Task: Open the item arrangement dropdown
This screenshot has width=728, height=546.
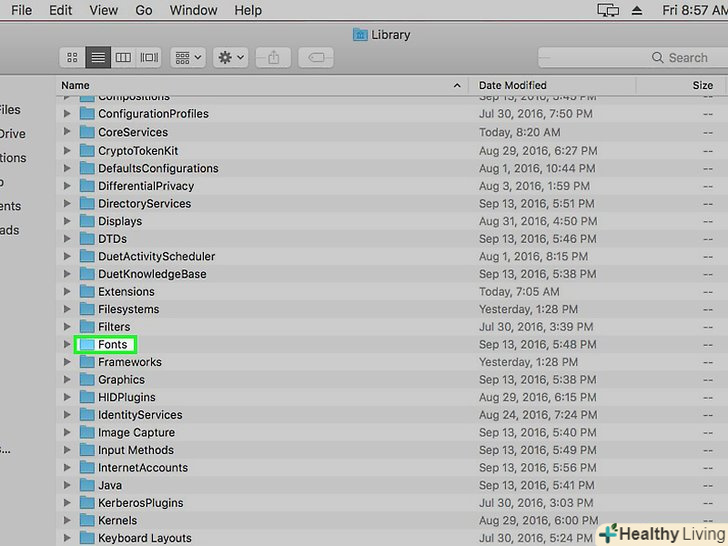Action: click(x=188, y=58)
